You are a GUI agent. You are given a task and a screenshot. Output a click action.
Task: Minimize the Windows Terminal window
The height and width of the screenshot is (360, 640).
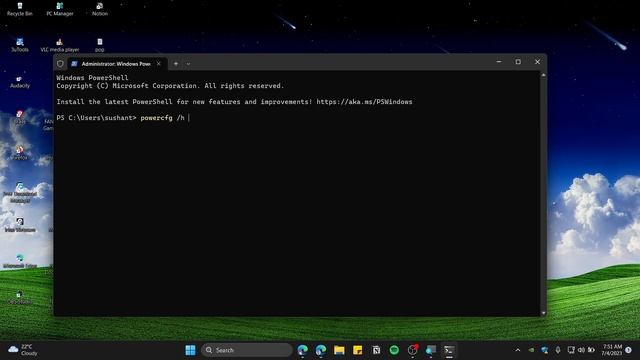click(x=499, y=62)
